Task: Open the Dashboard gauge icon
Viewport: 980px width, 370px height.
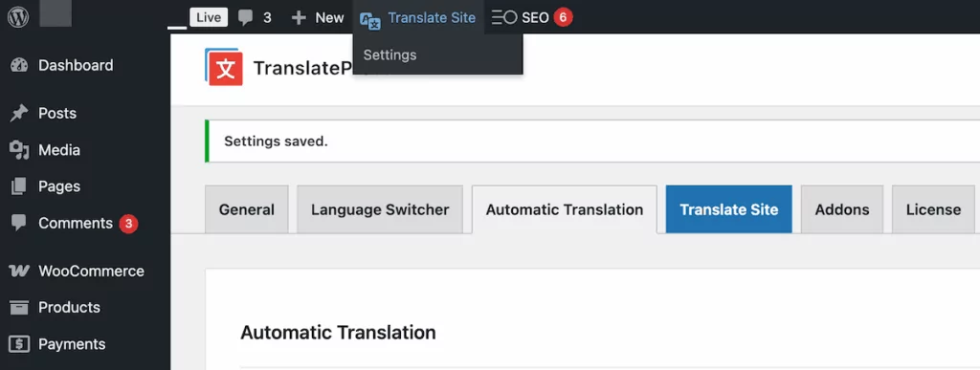Action: tap(19, 66)
